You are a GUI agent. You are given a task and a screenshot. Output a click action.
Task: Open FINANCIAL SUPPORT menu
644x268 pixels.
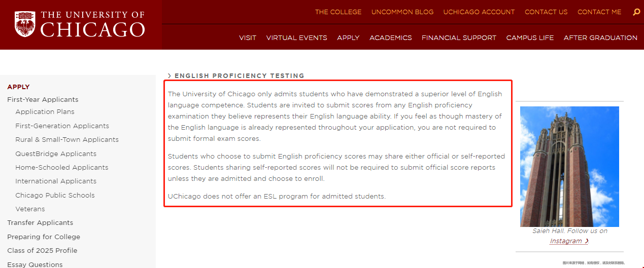coord(459,37)
